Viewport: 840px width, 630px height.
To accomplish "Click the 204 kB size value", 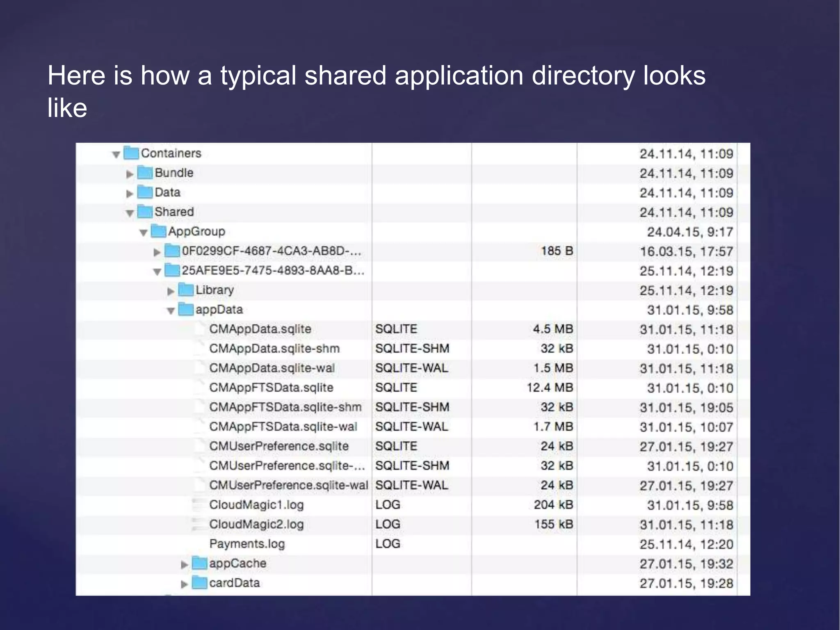I will pyautogui.click(x=553, y=504).
